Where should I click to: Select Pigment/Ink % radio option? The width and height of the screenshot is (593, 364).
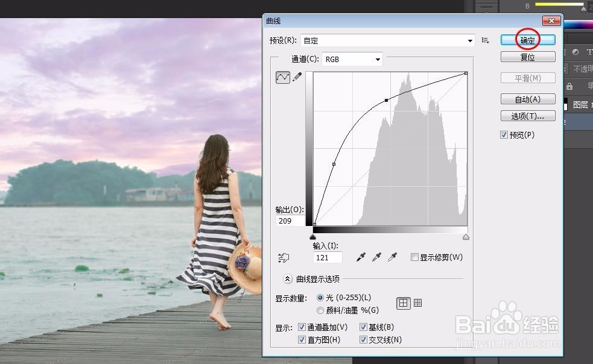320,310
